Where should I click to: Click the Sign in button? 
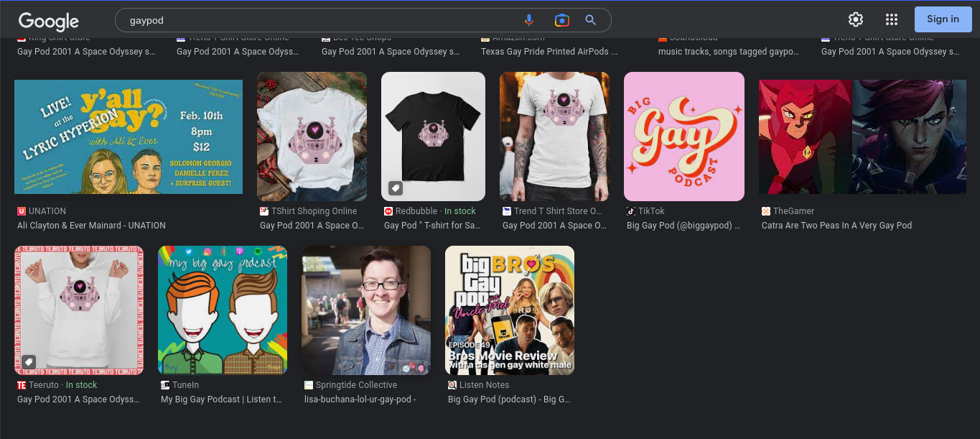point(943,19)
